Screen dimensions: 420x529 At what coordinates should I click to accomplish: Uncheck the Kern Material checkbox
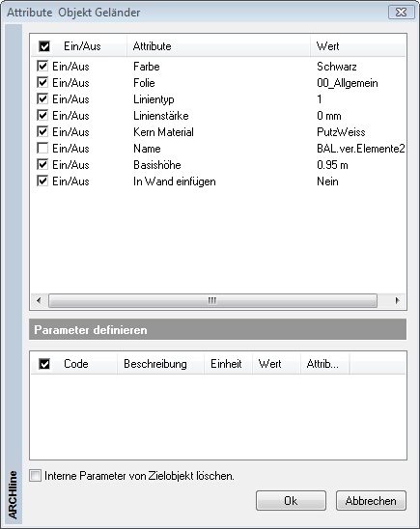(x=42, y=132)
